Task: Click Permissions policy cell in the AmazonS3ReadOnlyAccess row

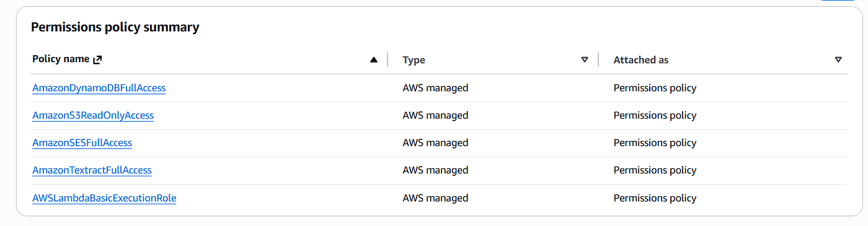Action: pyautogui.click(x=655, y=115)
